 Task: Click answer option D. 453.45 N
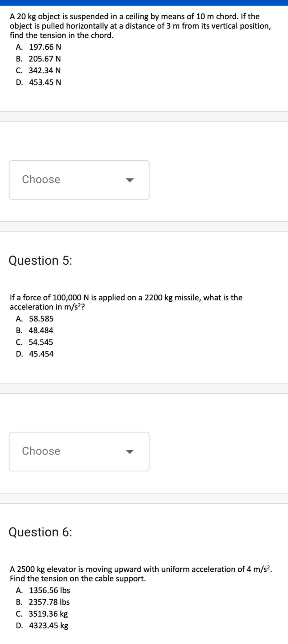(39, 82)
